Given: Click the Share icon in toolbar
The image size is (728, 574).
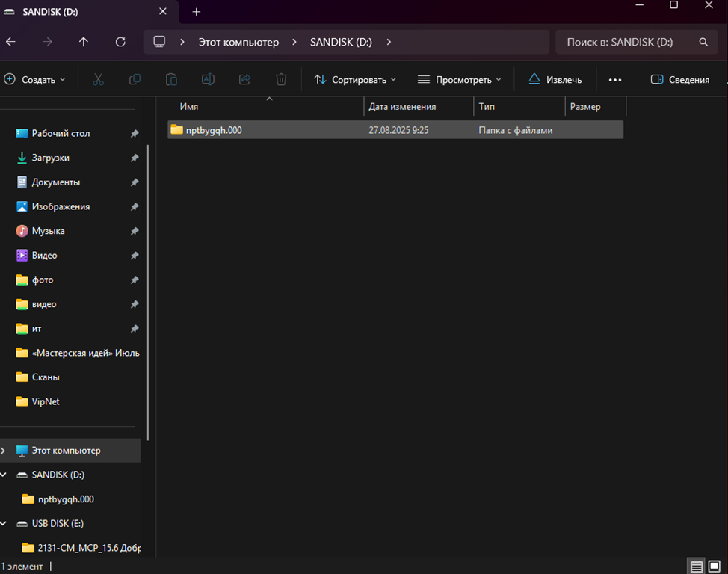Looking at the screenshot, I should click(244, 79).
